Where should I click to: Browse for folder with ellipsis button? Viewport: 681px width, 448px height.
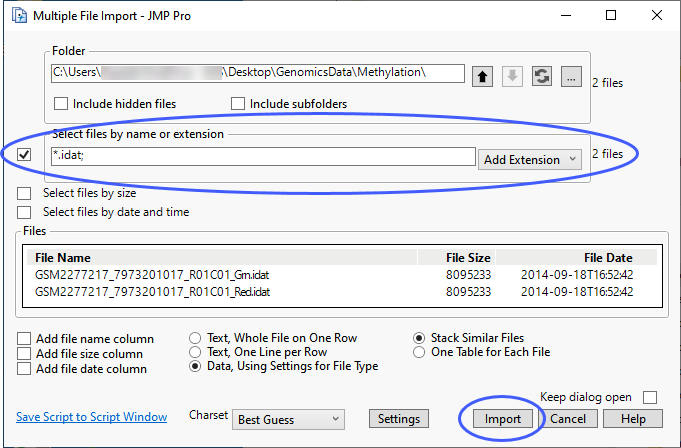tap(571, 76)
